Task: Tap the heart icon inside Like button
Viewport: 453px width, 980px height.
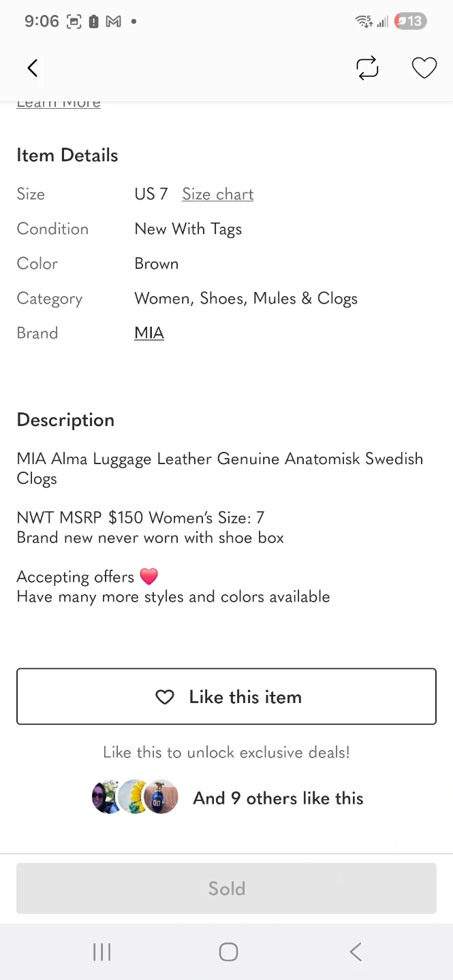Action: 165,697
